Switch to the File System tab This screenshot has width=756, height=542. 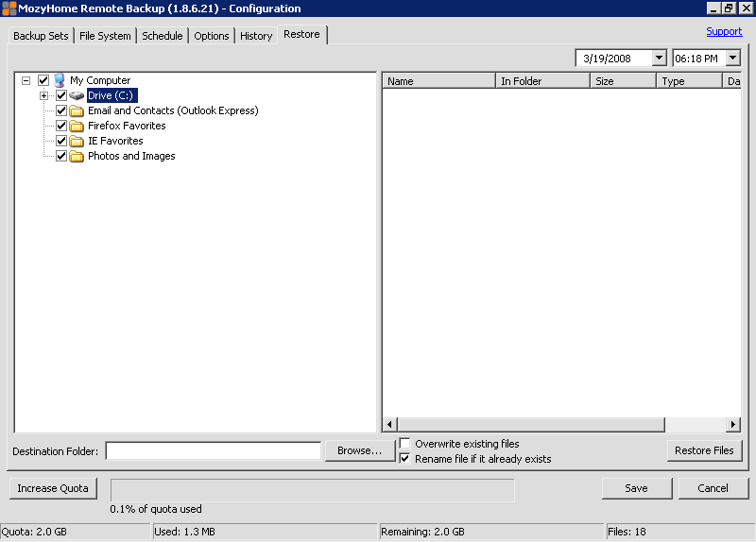pos(105,36)
